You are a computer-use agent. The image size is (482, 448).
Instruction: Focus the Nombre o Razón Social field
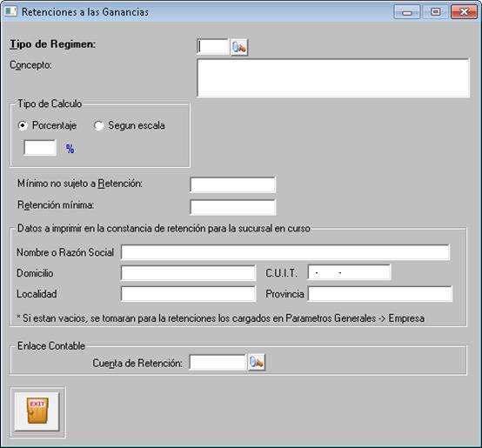[285, 252]
